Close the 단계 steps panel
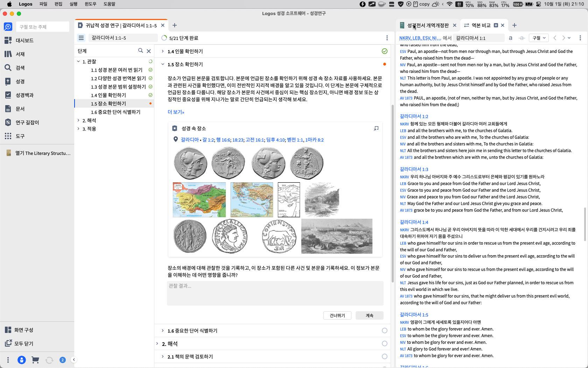This screenshot has height=368, width=588. coord(149,51)
